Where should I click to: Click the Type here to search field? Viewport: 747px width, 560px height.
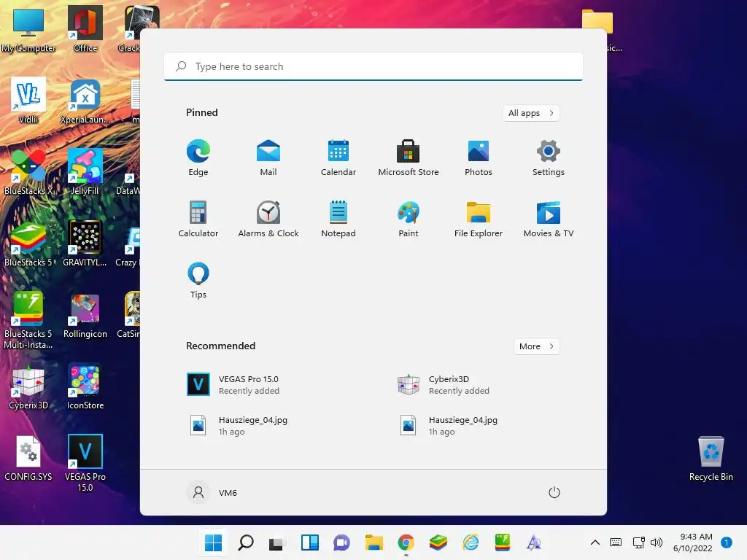(x=373, y=66)
